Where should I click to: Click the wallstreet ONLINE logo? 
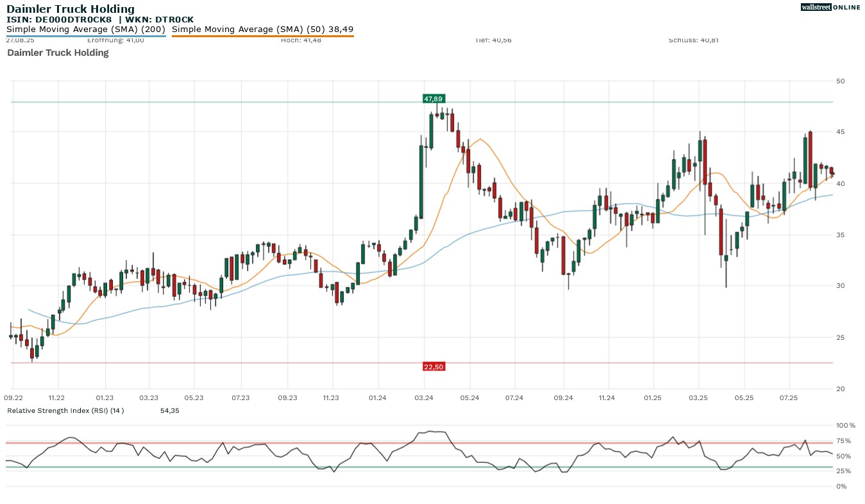click(x=830, y=7)
